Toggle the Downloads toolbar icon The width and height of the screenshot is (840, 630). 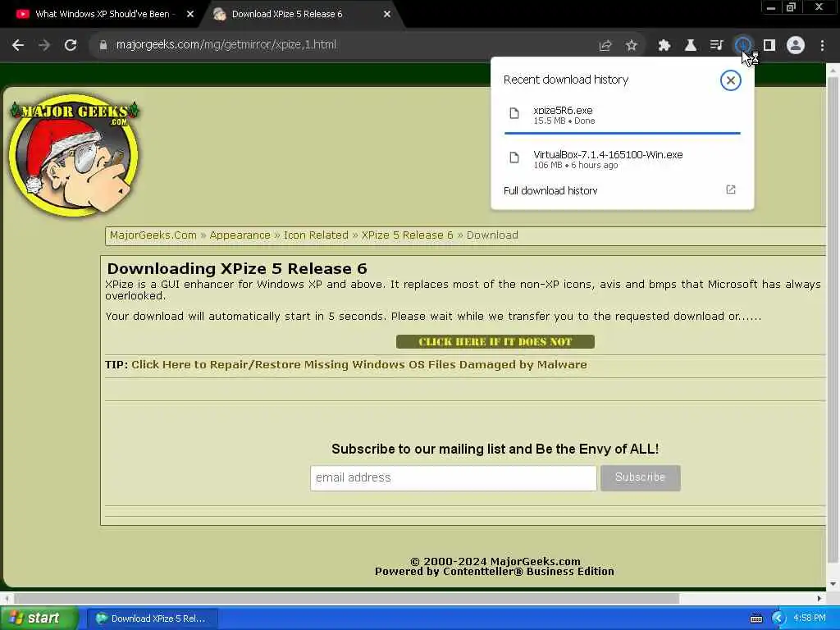coord(742,46)
